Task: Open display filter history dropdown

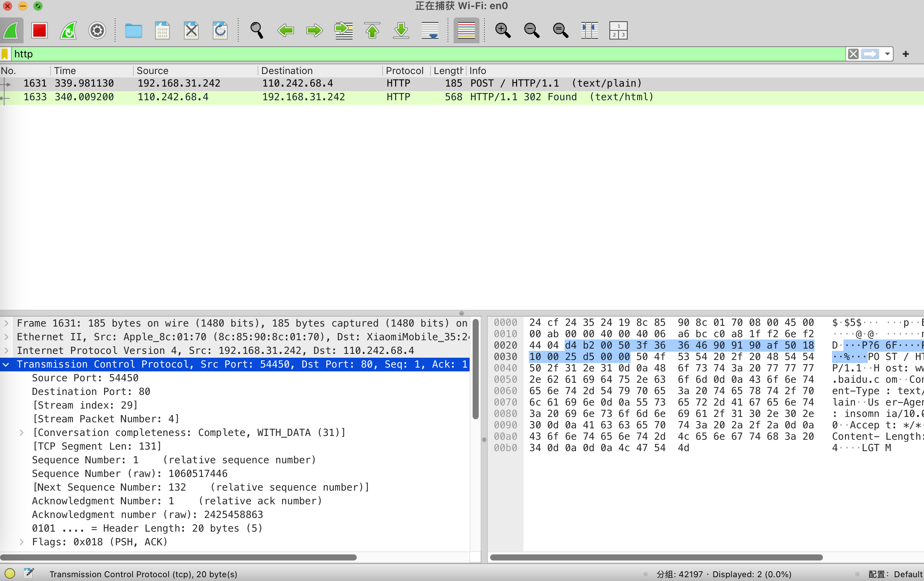Action: pos(887,54)
